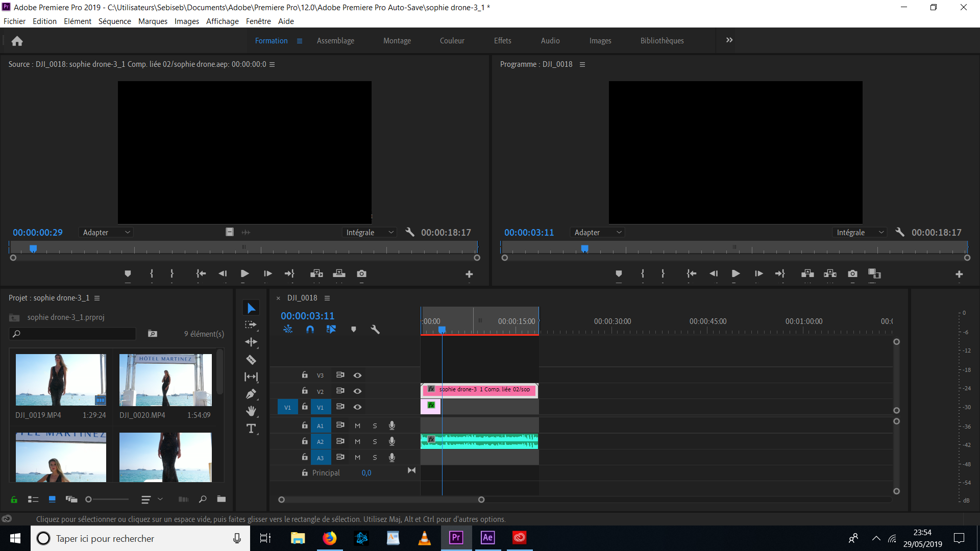Select the Ripple Edit tool

251,342
